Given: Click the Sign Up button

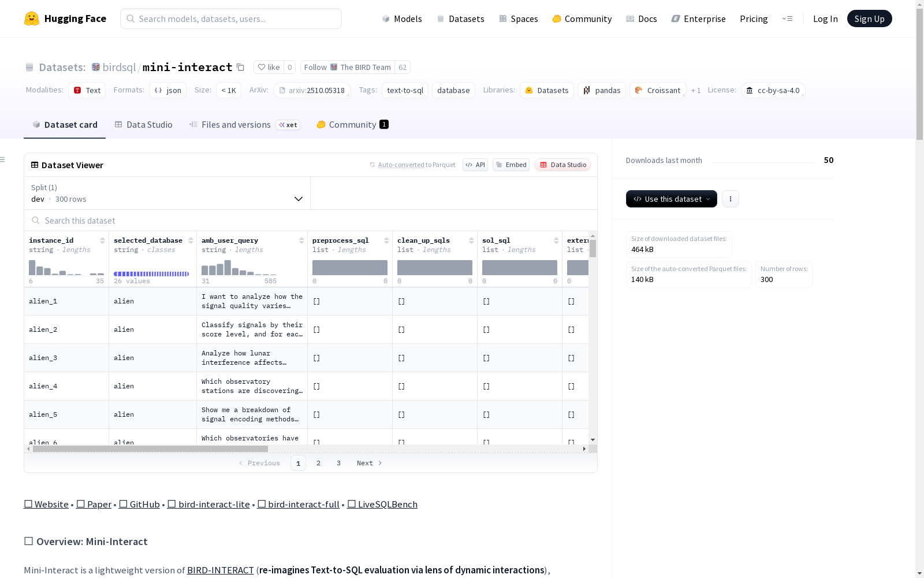Looking at the screenshot, I should pos(870,18).
